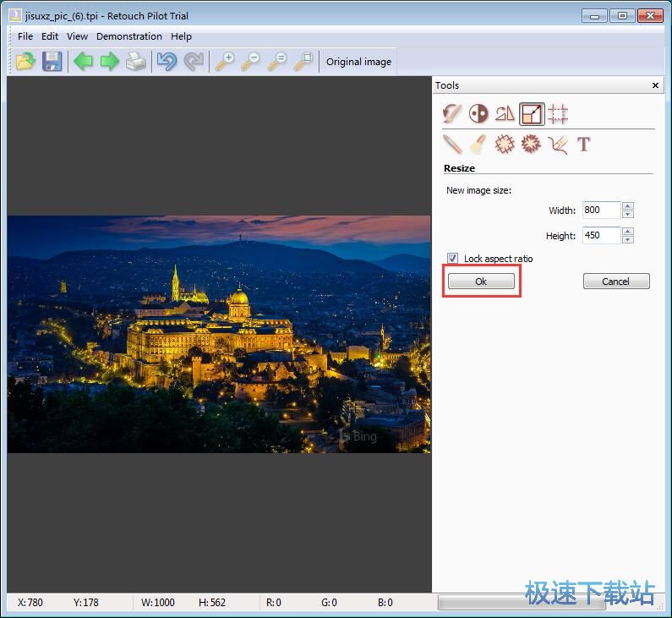Zoom out with the minus magnifier
The width and height of the screenshot is (672, 618).
251,62
